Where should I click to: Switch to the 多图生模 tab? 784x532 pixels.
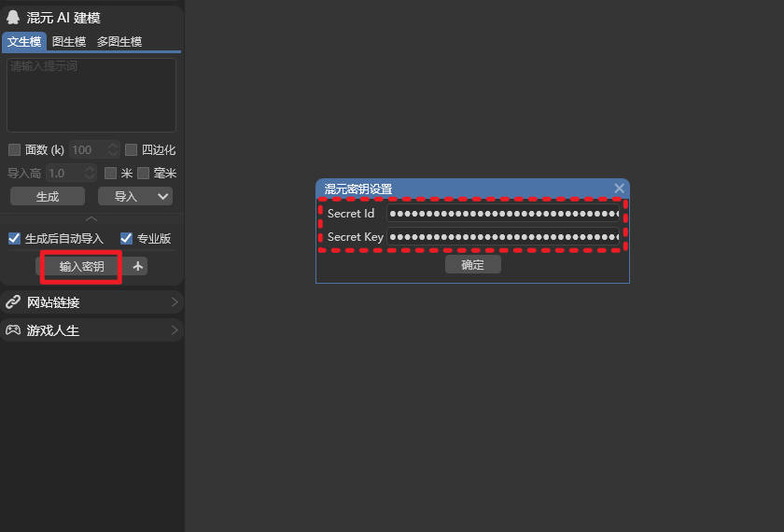(119, 42)
